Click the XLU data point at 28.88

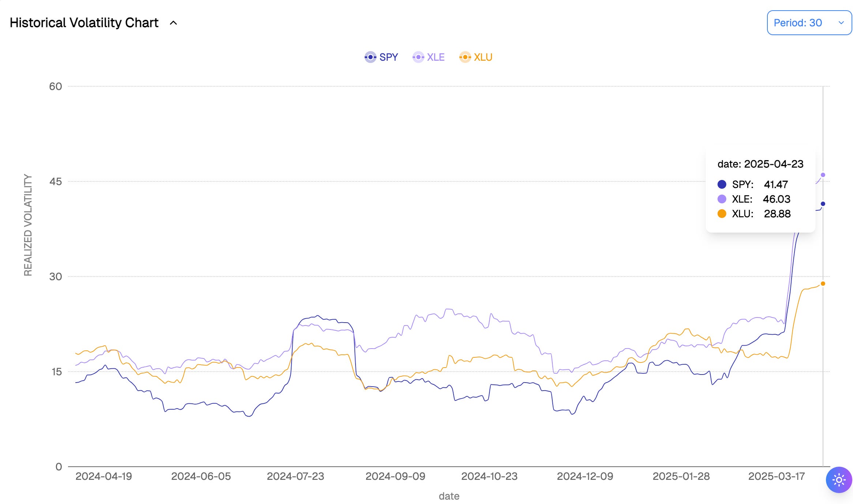(823, 283)
